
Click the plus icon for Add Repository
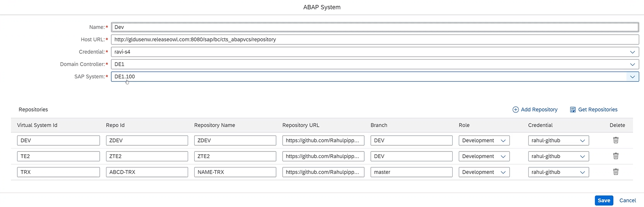pos(515,109)
